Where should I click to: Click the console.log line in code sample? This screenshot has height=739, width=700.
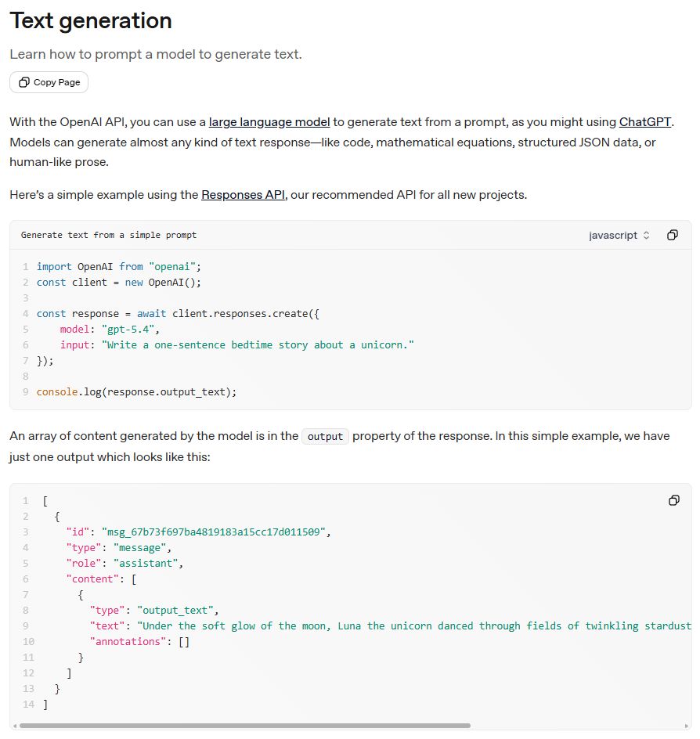(137, 392)
